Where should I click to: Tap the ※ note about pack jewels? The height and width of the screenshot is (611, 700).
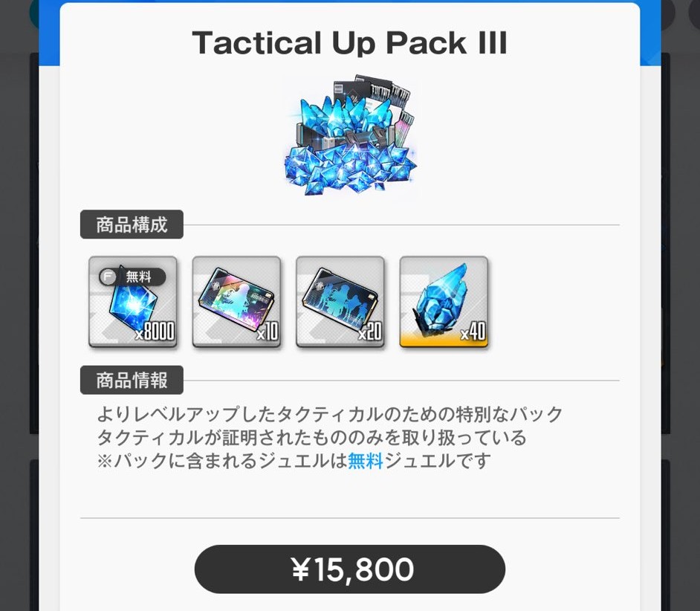(294, 461)
